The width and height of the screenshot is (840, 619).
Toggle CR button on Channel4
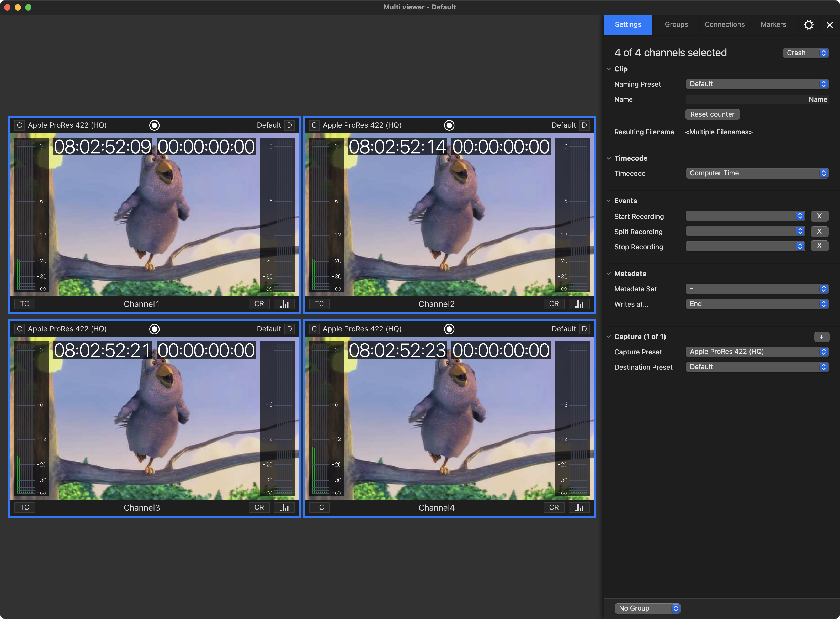tap(554, 508)
